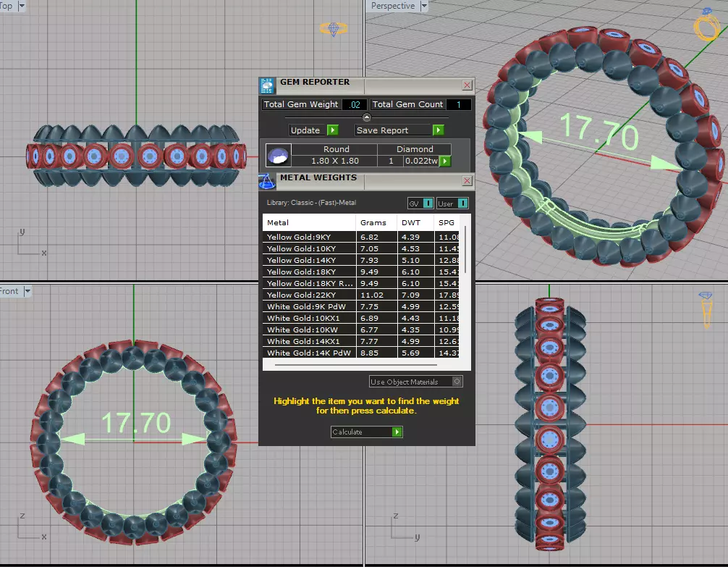Viewport: 728px width, 567px height.
Task: Click 17.70 dimension in Perspective viewport
Action: tap(599, 131)
